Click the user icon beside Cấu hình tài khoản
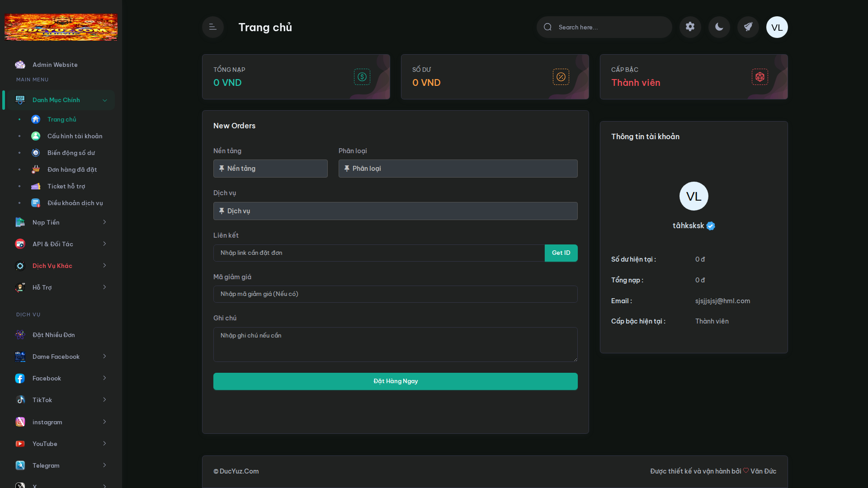 [x=36, y=136]
